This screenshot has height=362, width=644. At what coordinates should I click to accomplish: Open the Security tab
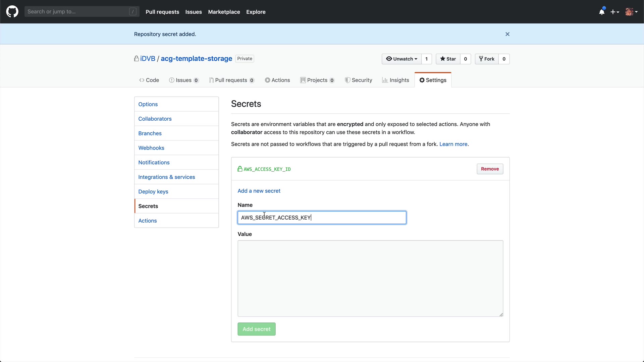click(x=359, y=80)
